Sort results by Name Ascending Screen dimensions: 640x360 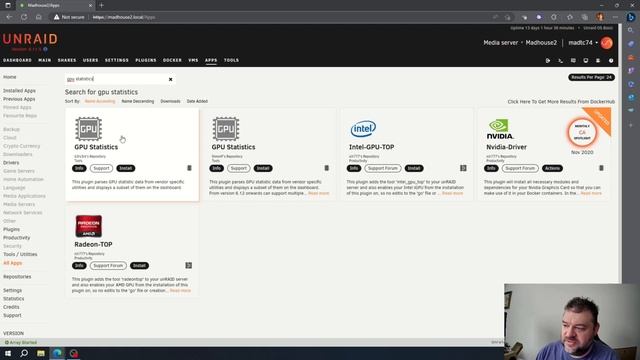point(100,101)
